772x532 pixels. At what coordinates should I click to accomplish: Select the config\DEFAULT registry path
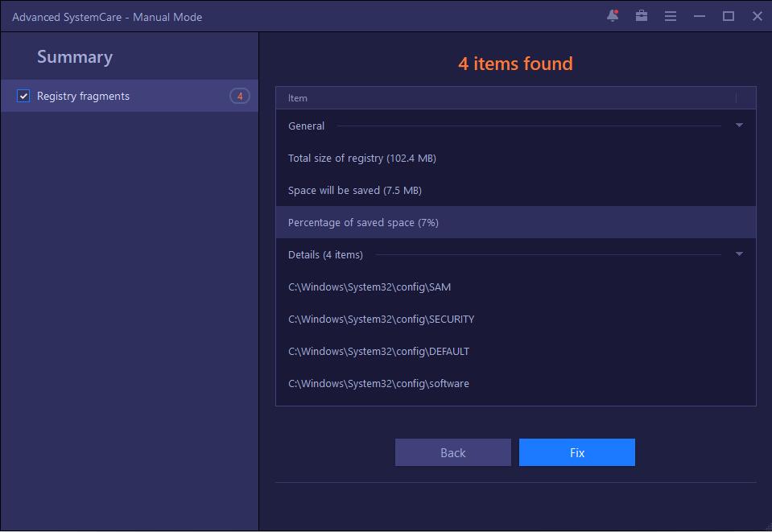515,352
